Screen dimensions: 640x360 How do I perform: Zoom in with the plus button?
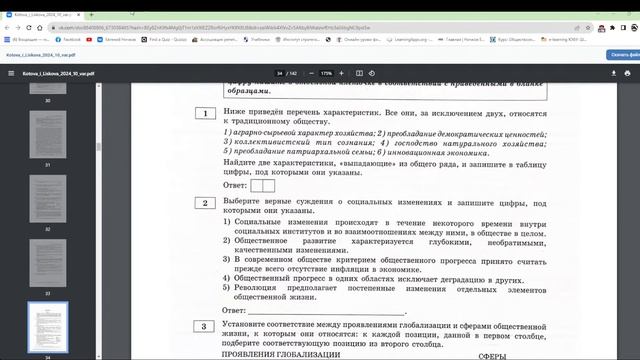342,73
